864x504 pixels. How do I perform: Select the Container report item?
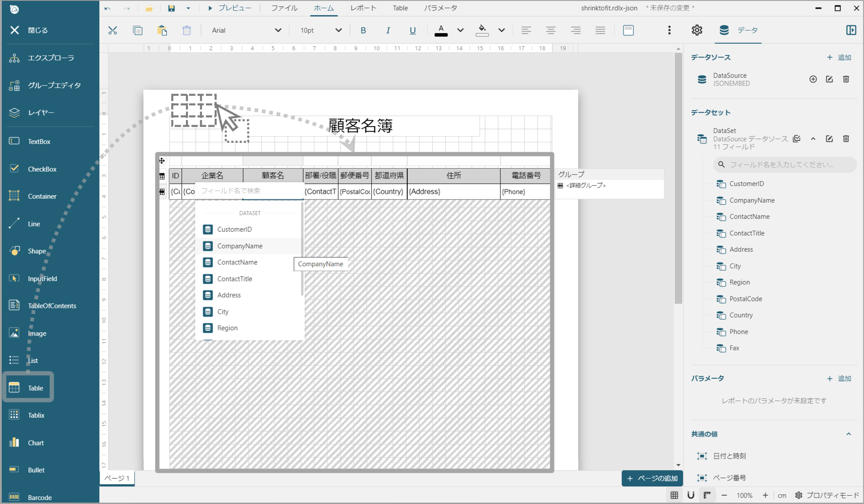click(x=33, y=196)
